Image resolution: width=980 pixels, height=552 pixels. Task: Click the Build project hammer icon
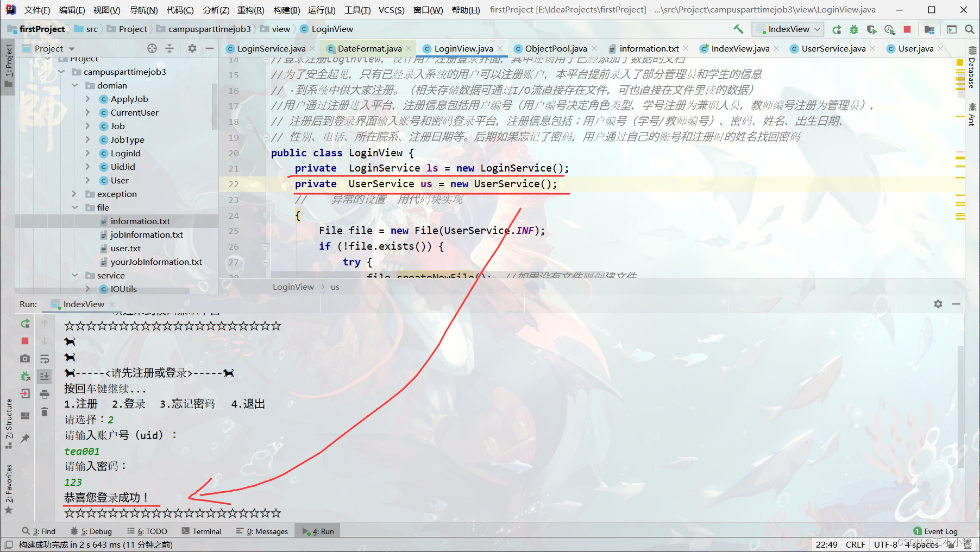click(x=738, y=29)
